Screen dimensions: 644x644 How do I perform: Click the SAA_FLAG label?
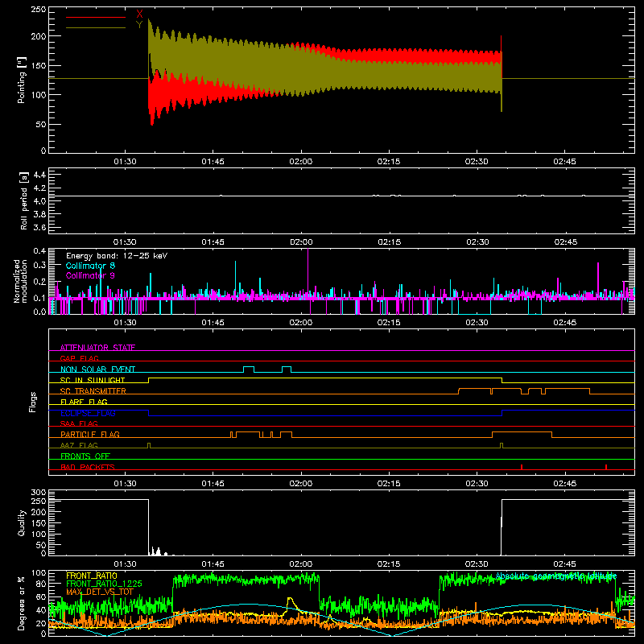[79, 423]
